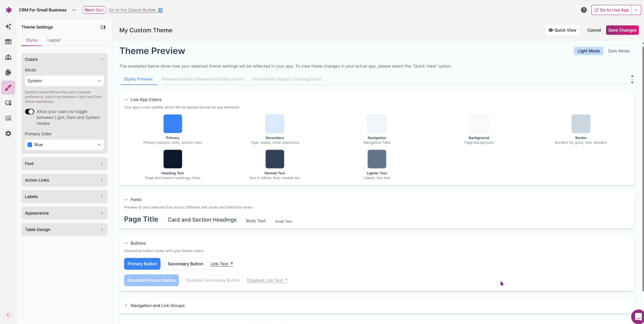Image resolution: width=644 pixels, height=324 pixels.
Task: Collapse the Fonts preview section
Action: (126, 200)
